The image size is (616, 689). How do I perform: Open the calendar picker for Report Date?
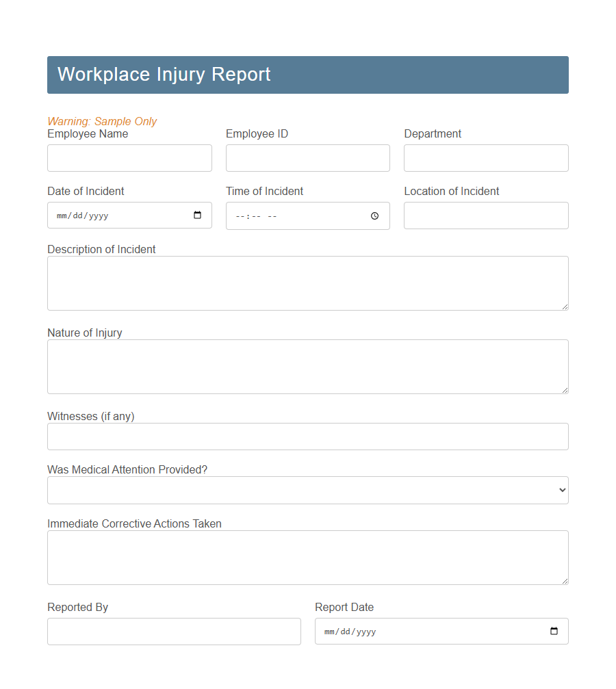coord(554,631)
